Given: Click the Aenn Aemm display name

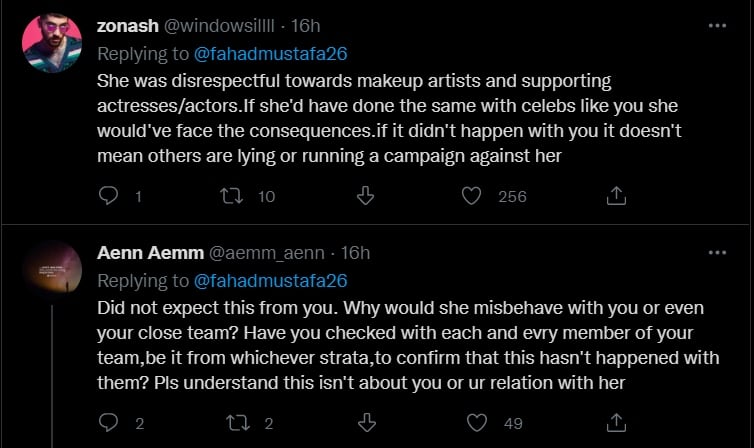Looking at the screenshot, I should [145, 253].
